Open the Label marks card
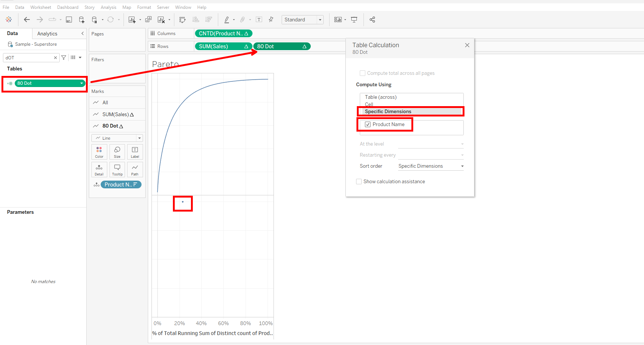The width and height of the screenshot is (644, 345). 135,152
